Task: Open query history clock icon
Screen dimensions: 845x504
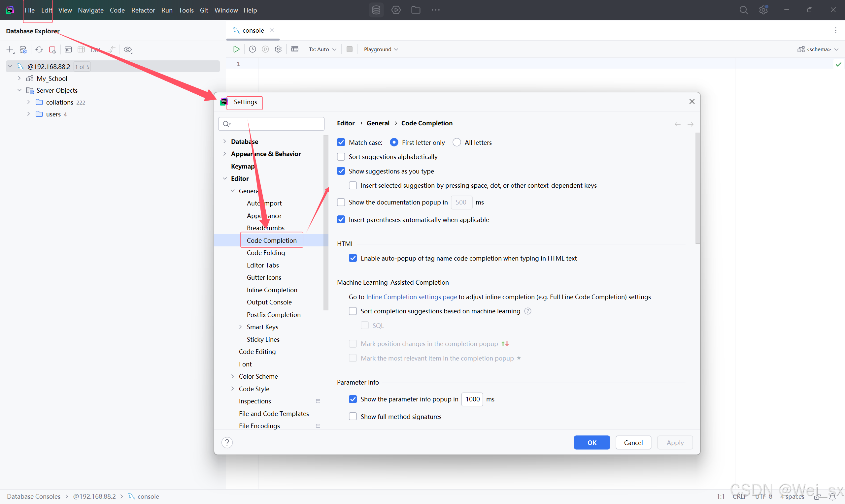Action: (x=253, y=49)
